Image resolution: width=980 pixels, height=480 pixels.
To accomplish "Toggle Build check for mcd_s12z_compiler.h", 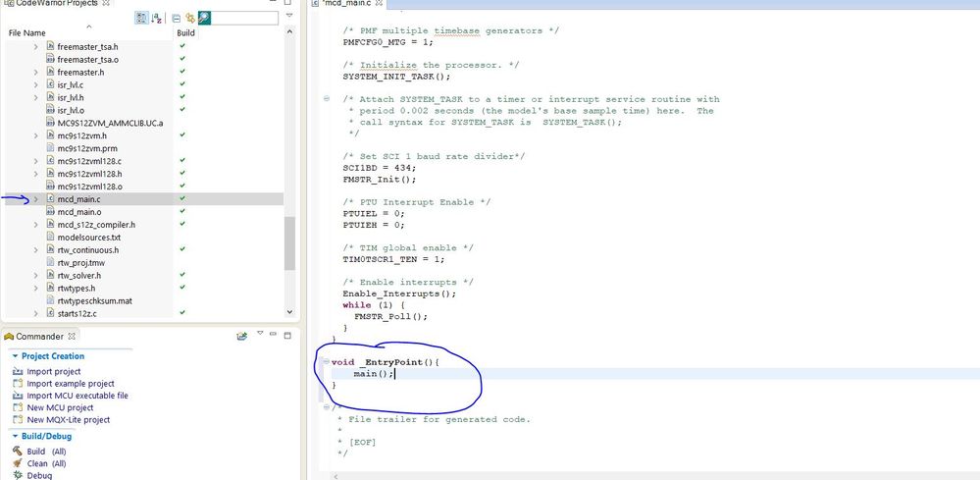I will click(181, 224).
